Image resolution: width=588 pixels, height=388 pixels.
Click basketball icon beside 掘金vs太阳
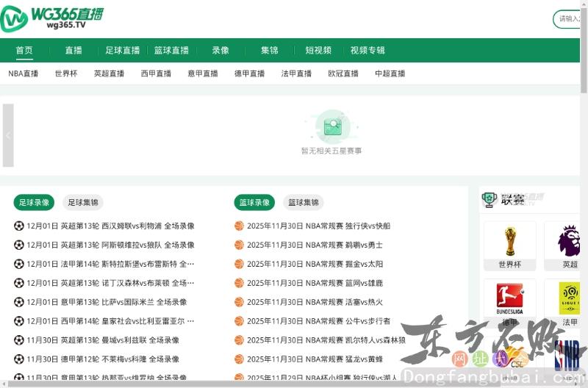(x=240, y=265)
